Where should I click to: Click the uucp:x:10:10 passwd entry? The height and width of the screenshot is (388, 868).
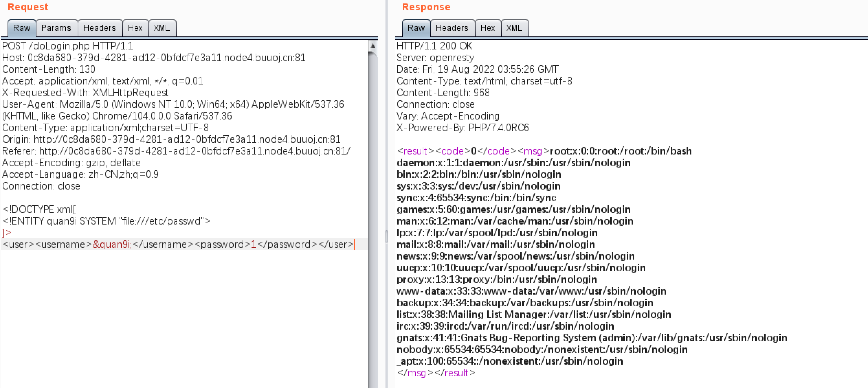coord(521,268)
